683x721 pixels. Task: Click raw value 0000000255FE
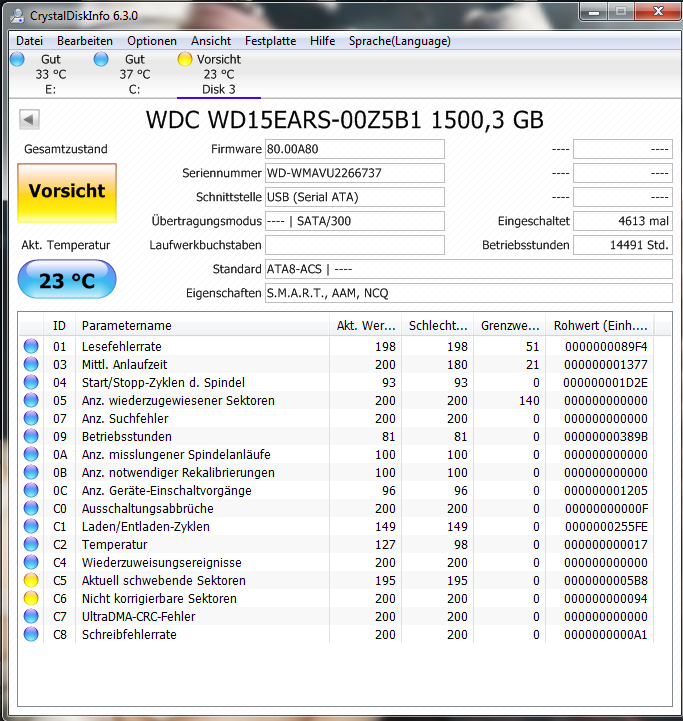[x=606, y=526]
